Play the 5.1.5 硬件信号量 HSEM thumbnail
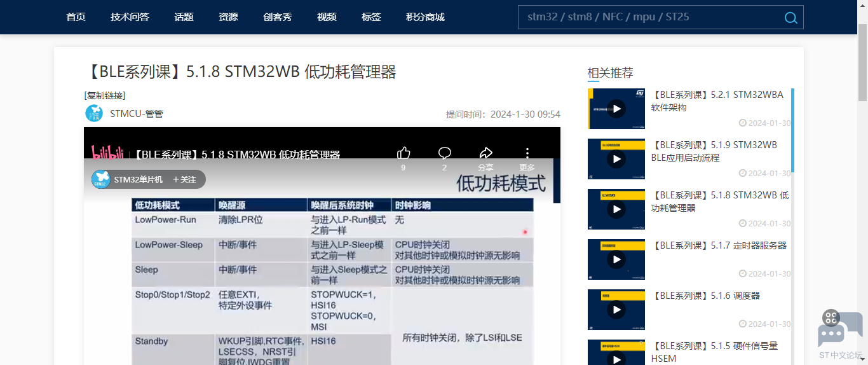The height and width of the screenshot is (365, 868). coord(616,354)
